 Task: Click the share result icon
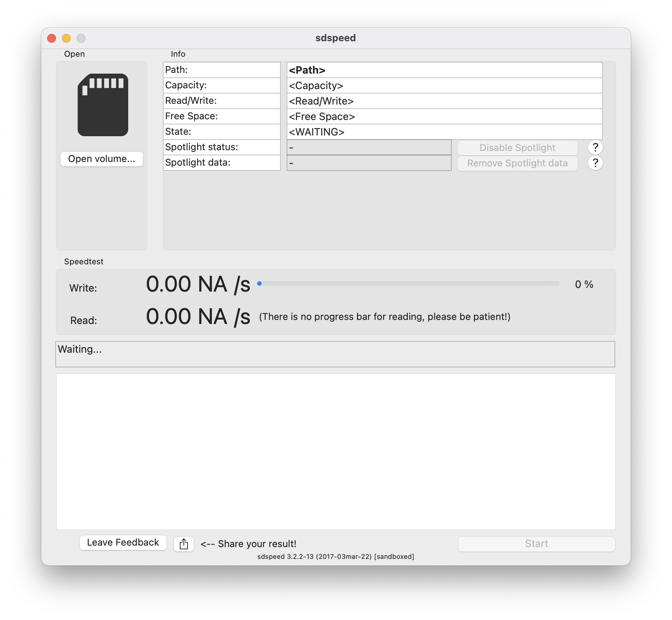click(184, 544)
